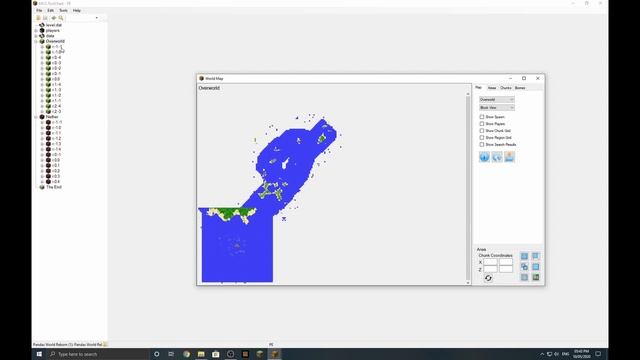Expand the r.0.0 region under Overworld
The width and height of the screenshot is (640, 360).
coord(42,79)
